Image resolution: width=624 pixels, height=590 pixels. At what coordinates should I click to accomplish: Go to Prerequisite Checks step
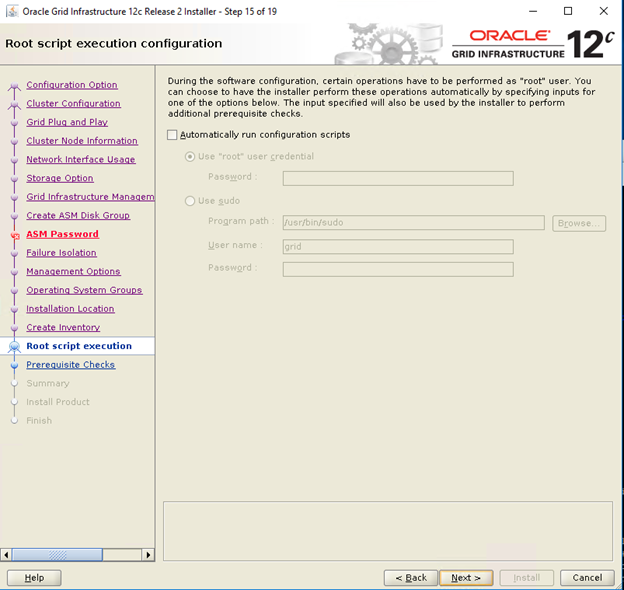[x=71, y=365]
